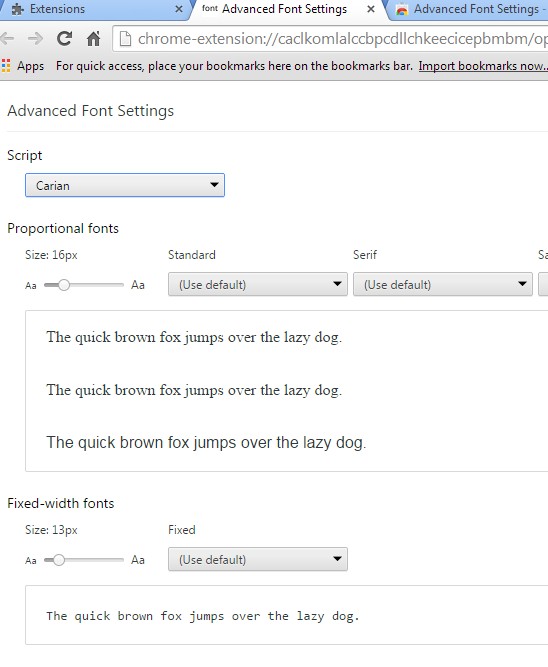Expand the Serif font dropdown
548x667 pixels.
442,284
